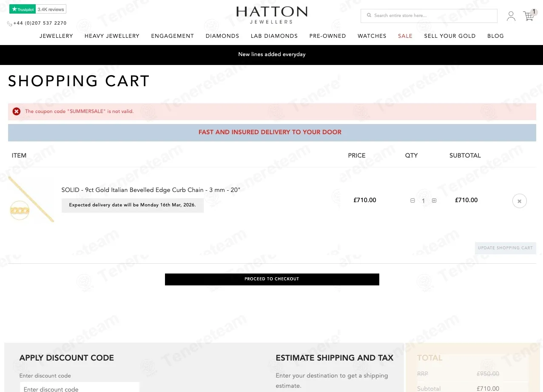Click the chain quantity input field
Image resolution: width=543 pixels, height=392 pixels.
click(423, 201)
